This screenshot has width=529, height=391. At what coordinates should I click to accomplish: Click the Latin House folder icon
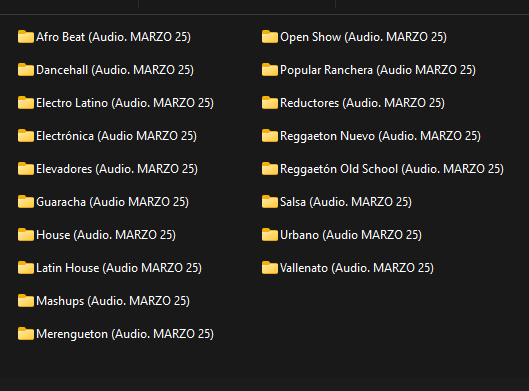point(26,268)
